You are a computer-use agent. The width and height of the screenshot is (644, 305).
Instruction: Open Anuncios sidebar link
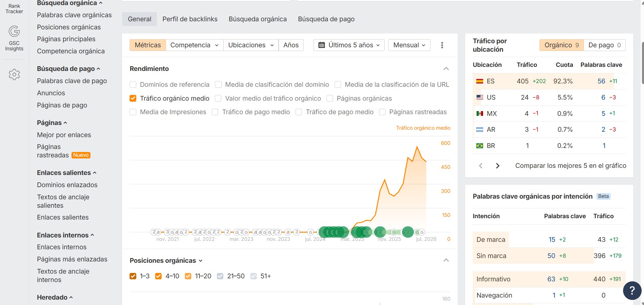click(51, 93)
